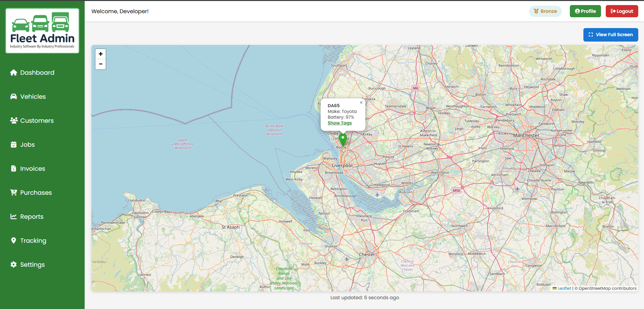Click the Stockport map label
The width and height of the screenshot is (644, 309).
[547, 165]
